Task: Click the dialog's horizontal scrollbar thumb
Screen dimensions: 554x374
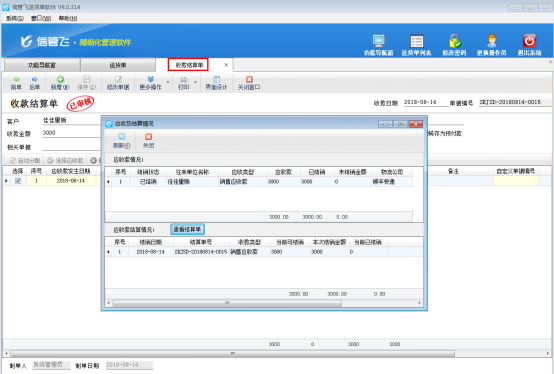Action: click(227, 303)
